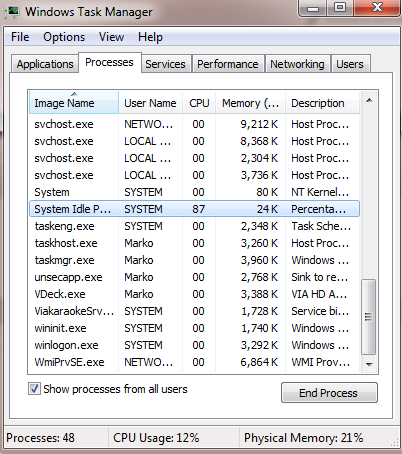Click the Sink to re... description cell

319,277
